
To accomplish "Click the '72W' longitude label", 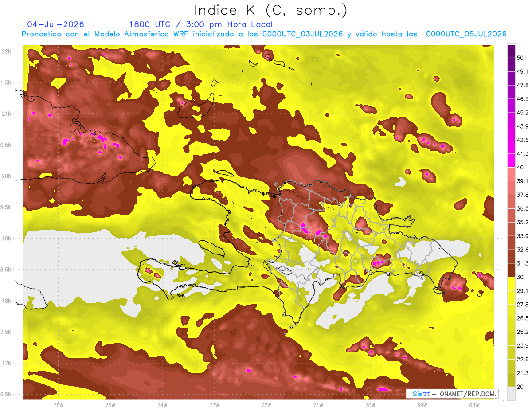I will (266, 405).
